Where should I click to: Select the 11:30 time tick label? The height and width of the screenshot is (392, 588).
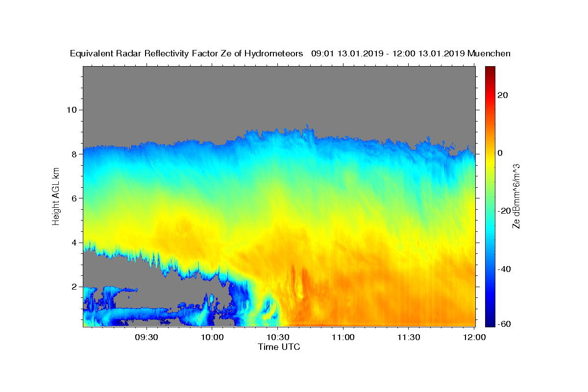tap(409, 337)
